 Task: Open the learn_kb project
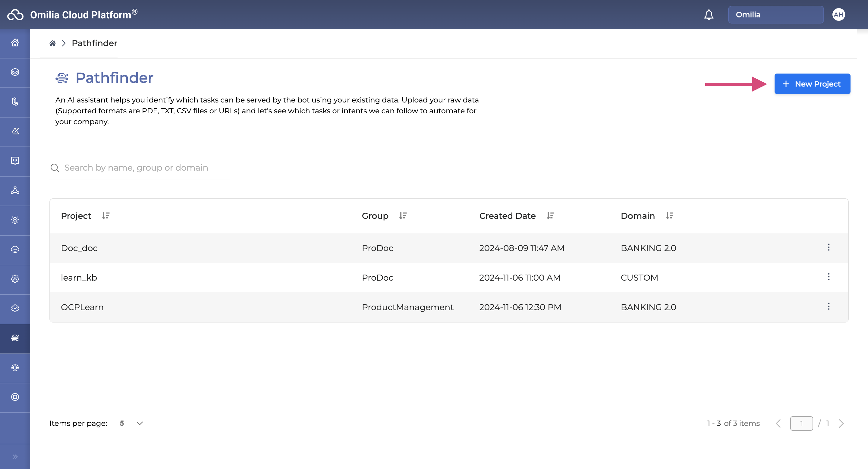point(79,278)
